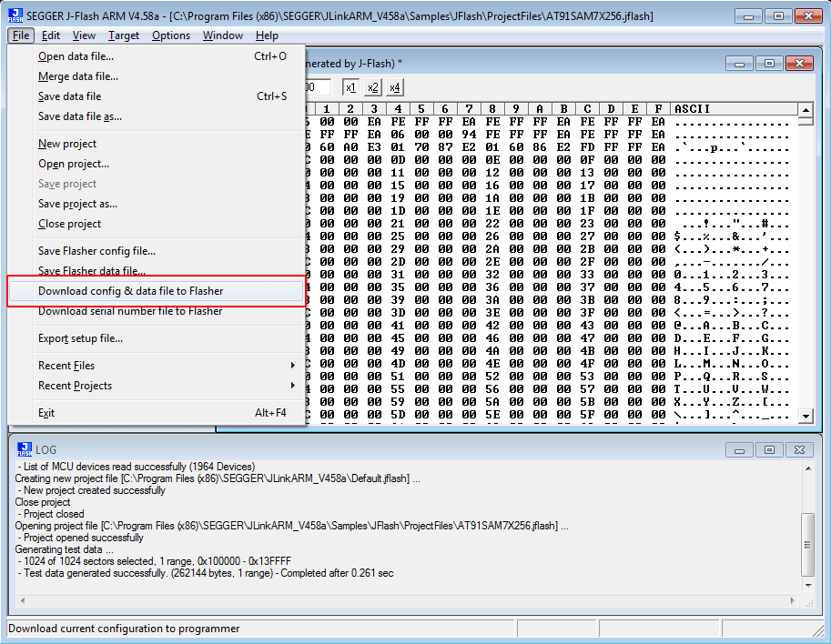
Task: Open the Edit menu
Action: [x=51, y=35]
